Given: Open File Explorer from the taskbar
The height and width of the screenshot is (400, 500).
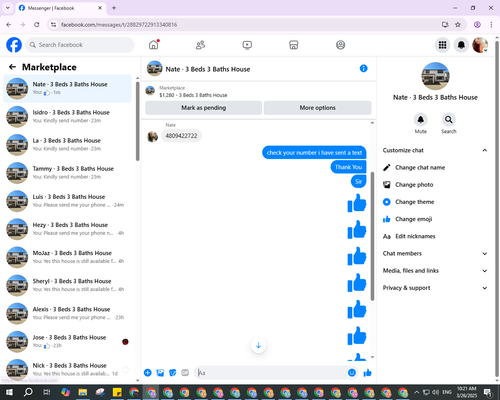Looking at the screenshot, I should click(82, 392).
